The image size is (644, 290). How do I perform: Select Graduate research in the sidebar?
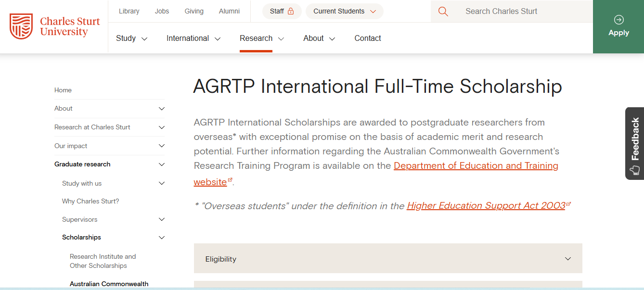(82, 164)
